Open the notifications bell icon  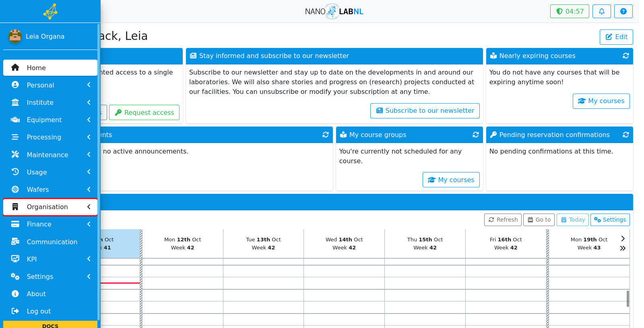click(601, 11)
